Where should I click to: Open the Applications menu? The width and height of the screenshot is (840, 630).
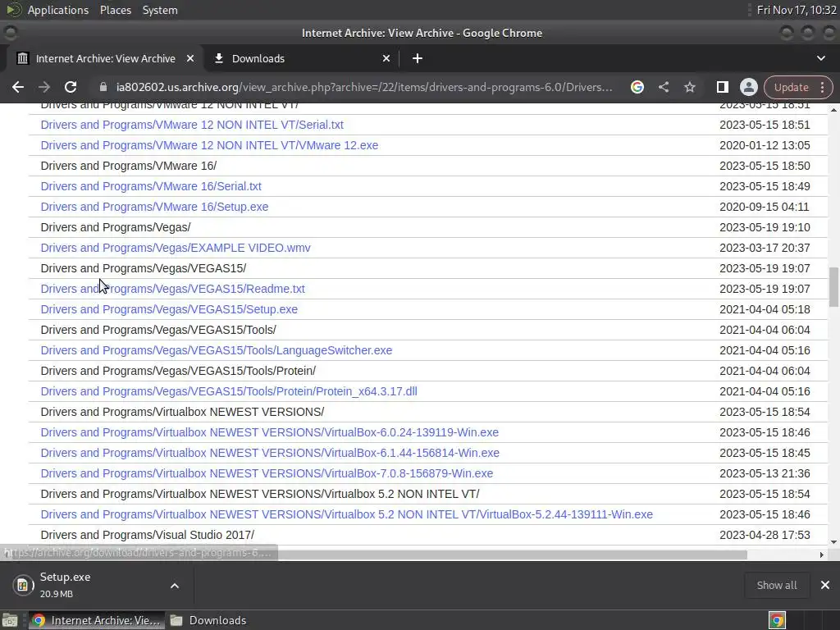58,10
